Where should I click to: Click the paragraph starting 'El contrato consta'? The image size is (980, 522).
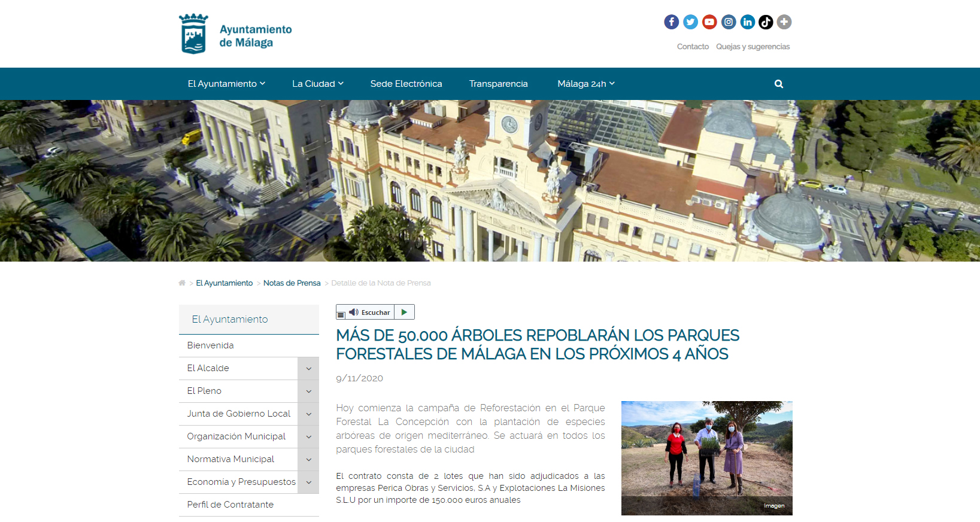(471, 488)
